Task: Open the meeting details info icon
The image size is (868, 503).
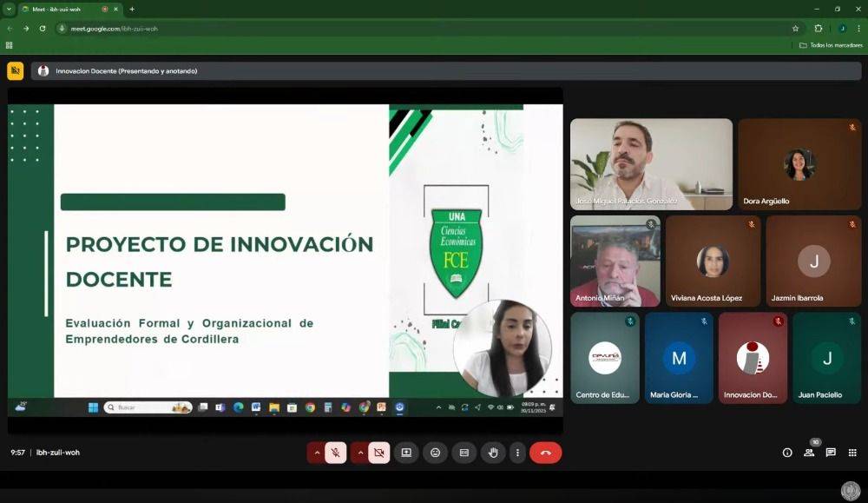Action: pyautogui.click(x=787, y=453)
